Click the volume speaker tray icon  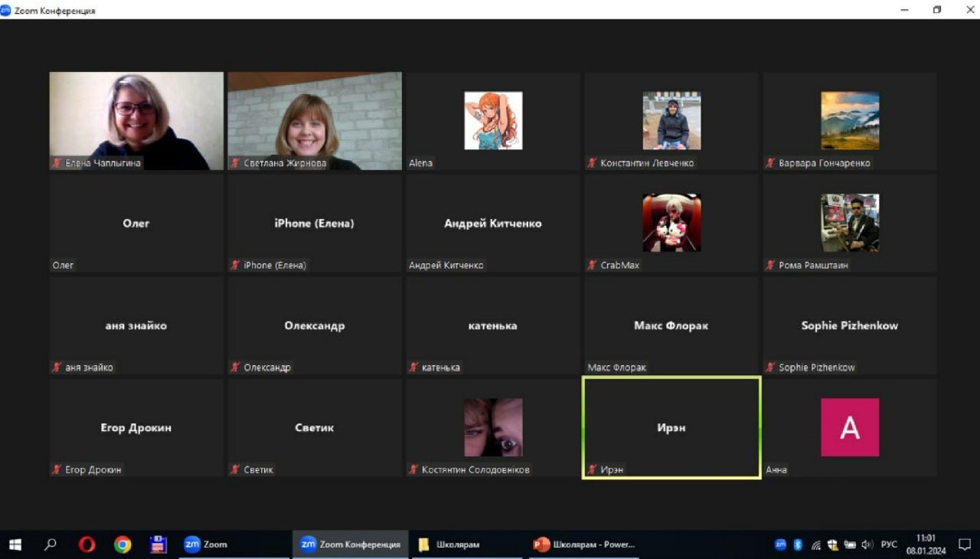tap(867, 544)
